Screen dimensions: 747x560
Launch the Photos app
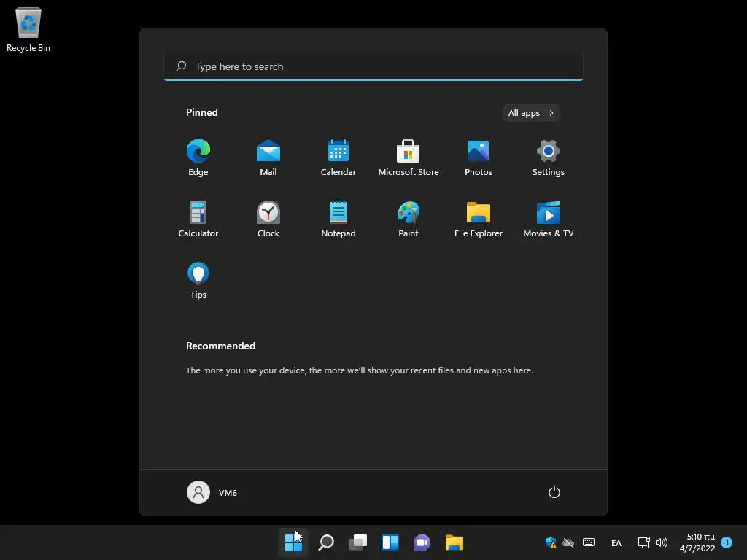click(x=479, y=157)
